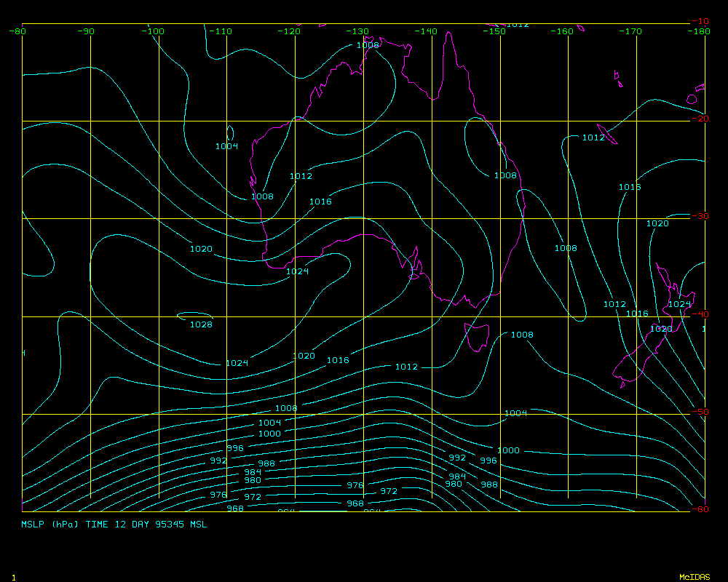Click the 1012 label over Western Australia
This screenshot has height=582, width=728.
(301, 176)
